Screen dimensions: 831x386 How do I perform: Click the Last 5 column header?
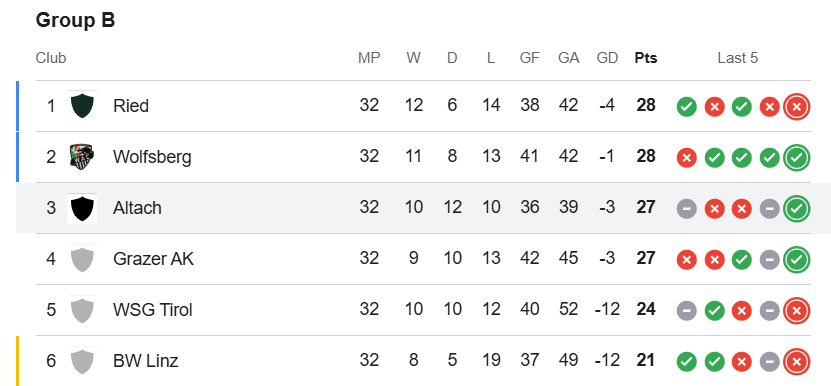[x=738, y=58]
